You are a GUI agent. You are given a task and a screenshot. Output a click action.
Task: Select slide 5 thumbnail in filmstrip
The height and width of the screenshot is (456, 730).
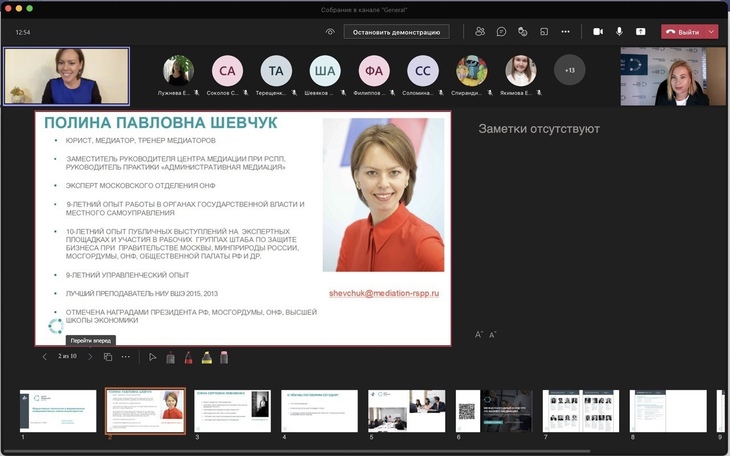pos(407,410)
